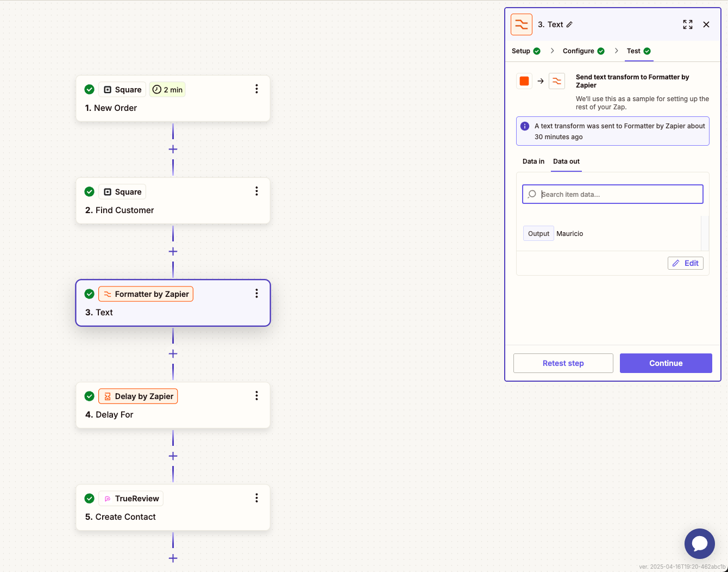Open the three-dot menu on Delay For step
728x572 pixels.
tap(256, 396)
